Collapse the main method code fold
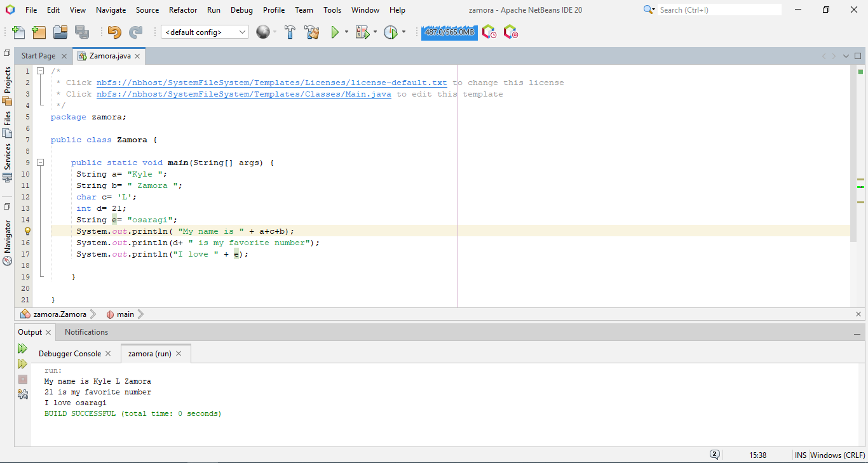 40,163
